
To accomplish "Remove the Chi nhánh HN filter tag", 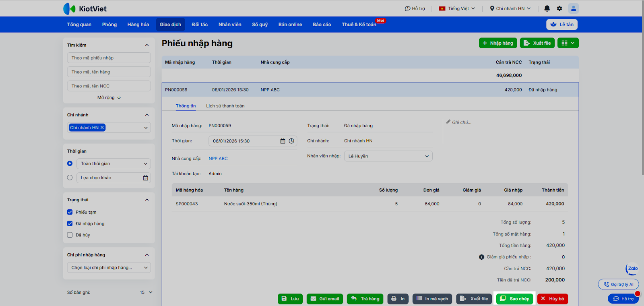I will click(102, 128).
